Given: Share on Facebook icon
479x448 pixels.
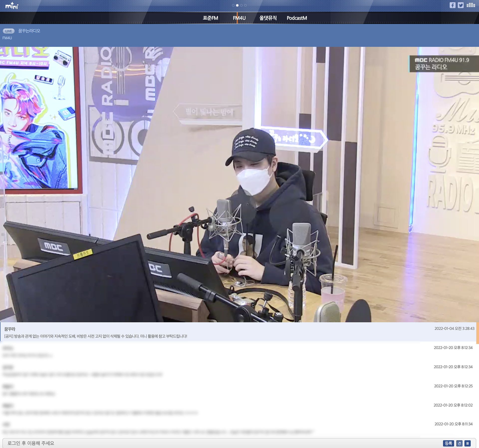Looking at the screenshot, I should click(452, 5).
